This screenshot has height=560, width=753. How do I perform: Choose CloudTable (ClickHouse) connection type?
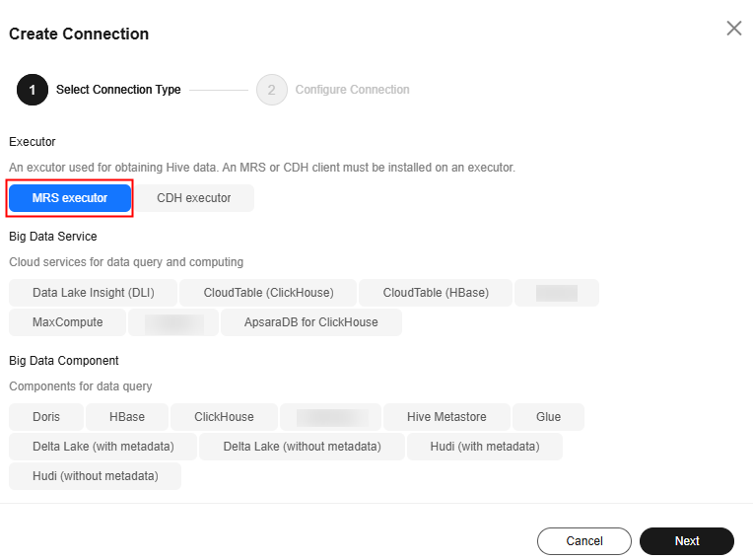(268, 293)
